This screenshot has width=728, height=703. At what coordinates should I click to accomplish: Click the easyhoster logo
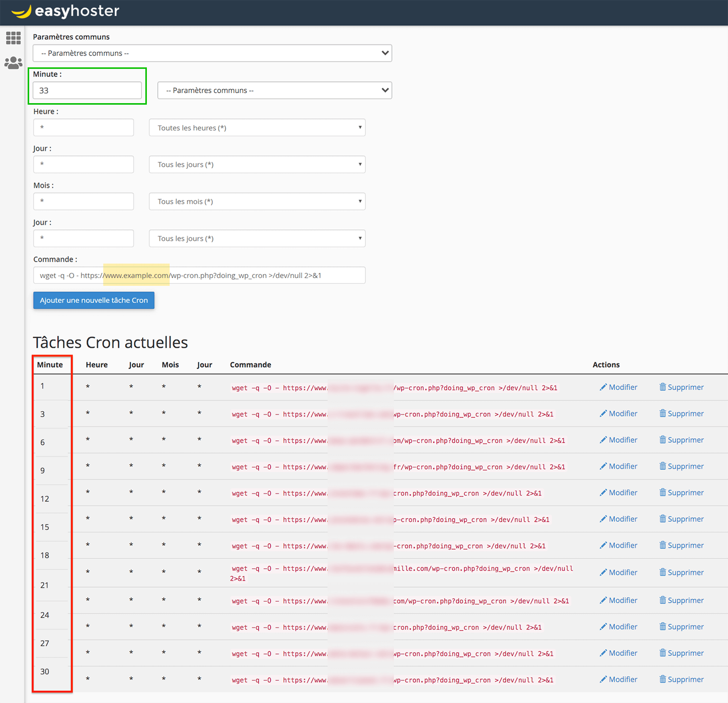[65, 11]
